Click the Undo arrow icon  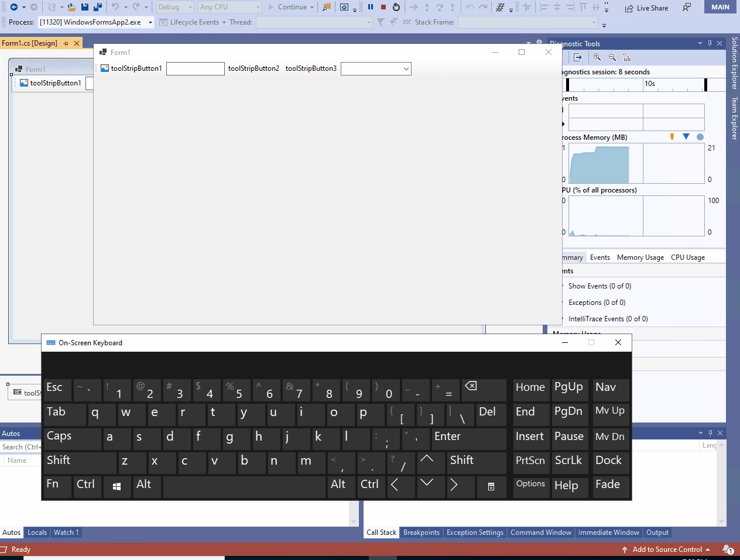point(115,7)
